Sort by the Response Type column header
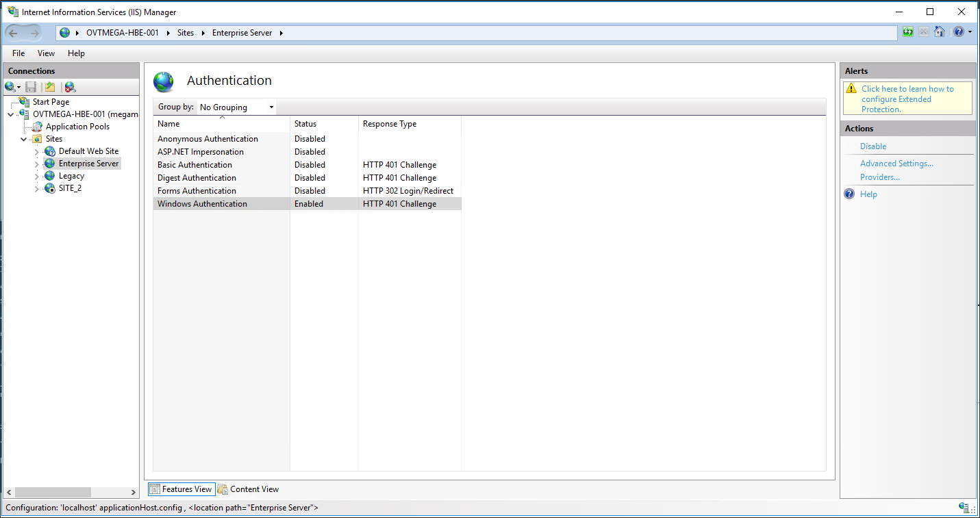The width and height of the screenshot is (980, 518). (410, 124)
